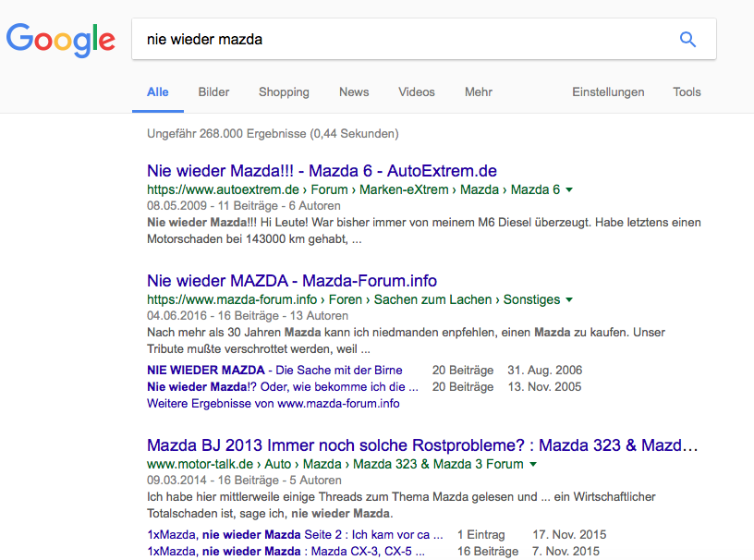Open 'Nie wieder Mazda!? Oder, wie bekomme ich die' link
Image resolution: width=754 pixels, height=560 pixels.
pyautogui.click(x=283, y=387)
